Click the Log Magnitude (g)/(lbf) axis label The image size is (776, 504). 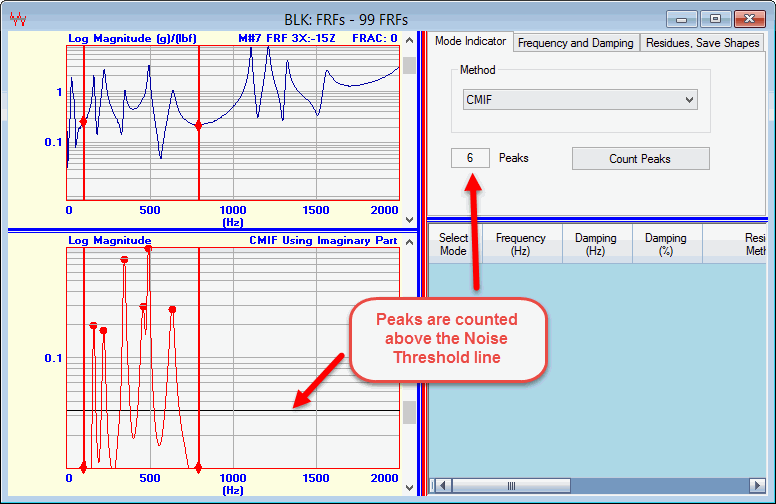(x=132, y=38)
